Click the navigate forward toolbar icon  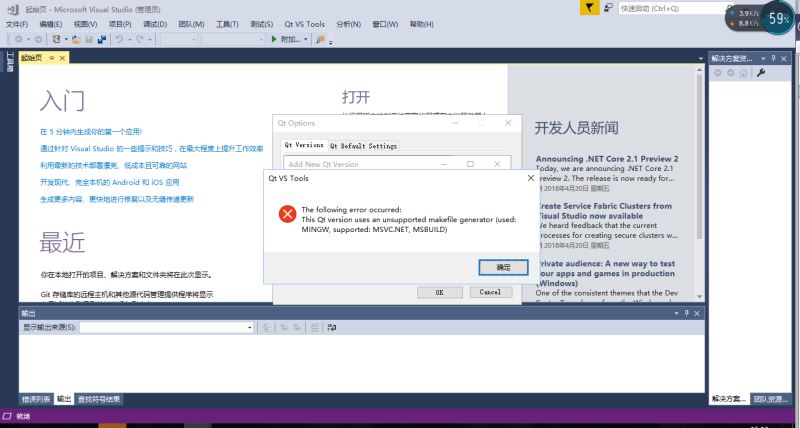pyautogui.click(x=38, y=39)
